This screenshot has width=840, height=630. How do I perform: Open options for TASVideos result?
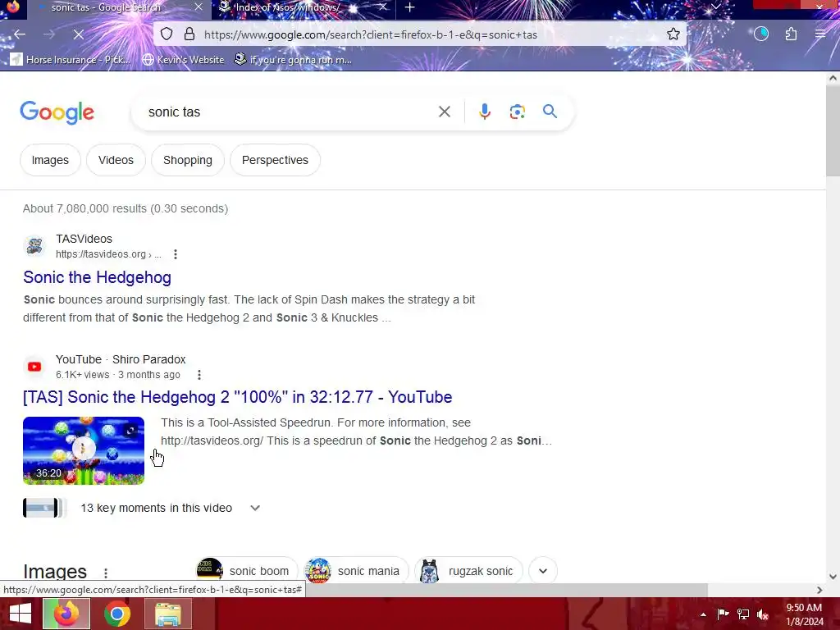coord(176,254)
